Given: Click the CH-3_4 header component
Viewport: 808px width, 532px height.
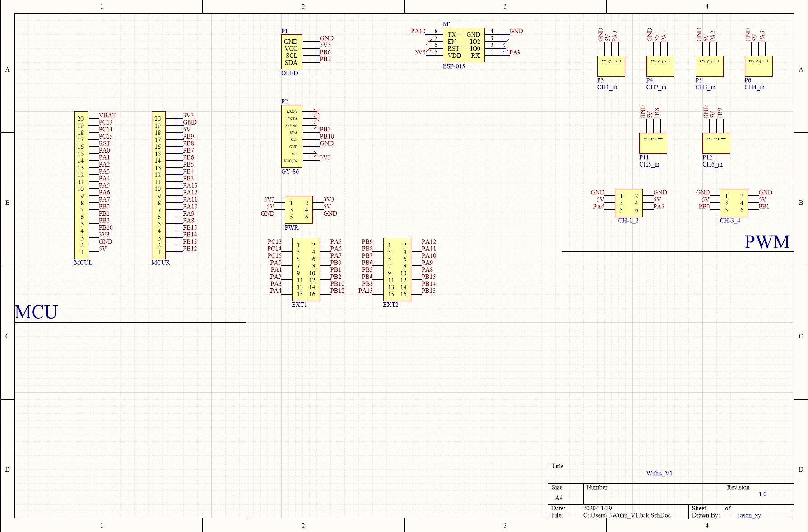Looking at the screenshot, I should (734, 203).
